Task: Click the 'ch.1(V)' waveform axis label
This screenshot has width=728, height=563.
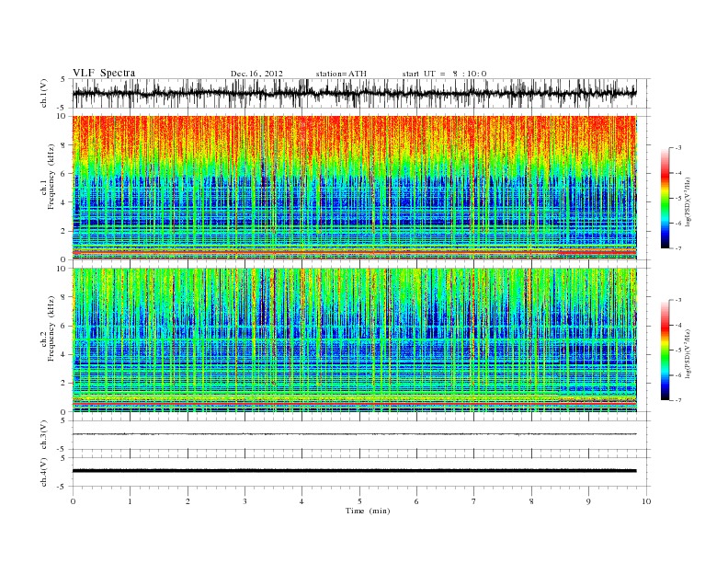Action: point(44,93)
